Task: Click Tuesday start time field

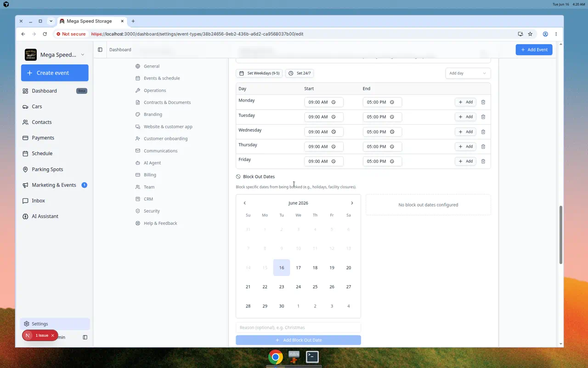Action: (x=324, y=117)
